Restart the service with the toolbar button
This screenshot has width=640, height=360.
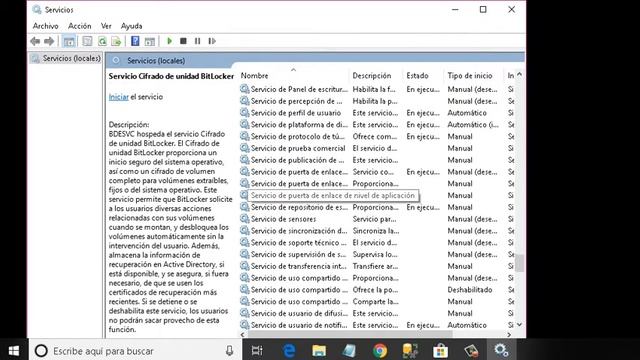tap(212, 41)
